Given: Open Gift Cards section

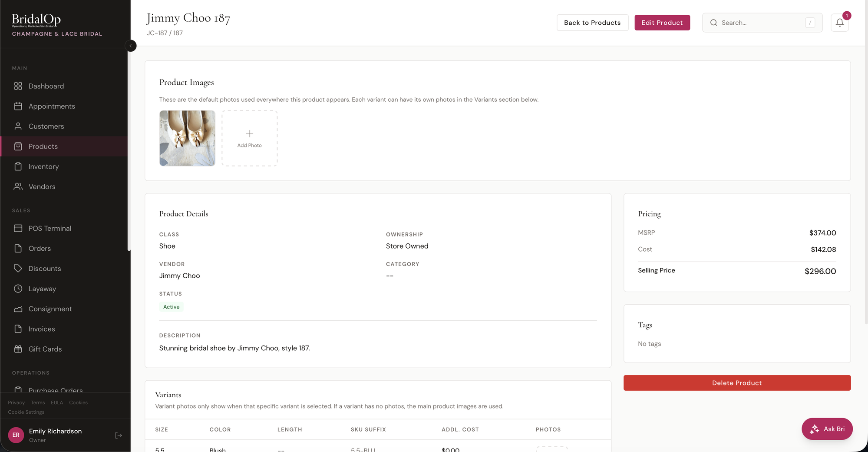Looking at the screenshot, I should click(x=64, y=349).
